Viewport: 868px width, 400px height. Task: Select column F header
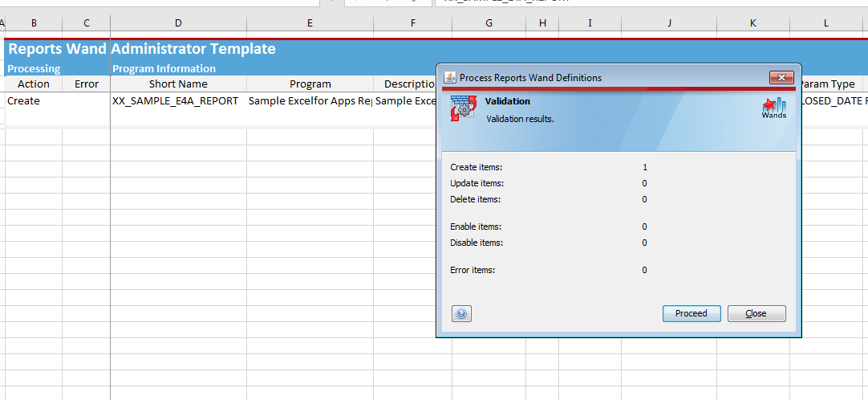[413, 22]
